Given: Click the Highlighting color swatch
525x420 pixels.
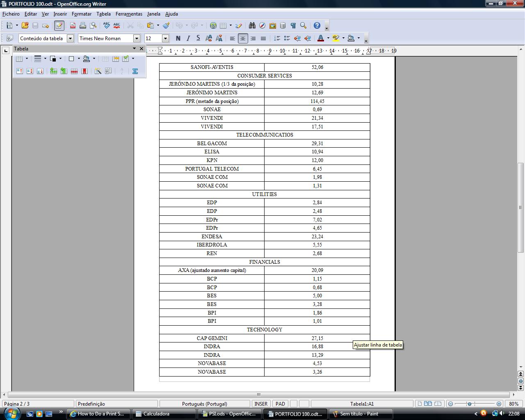Looking at the screenshot, I should coord(336,38).
